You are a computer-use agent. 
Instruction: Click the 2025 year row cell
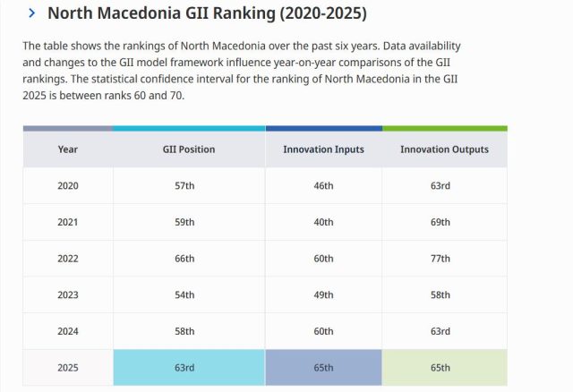(67, 368)
